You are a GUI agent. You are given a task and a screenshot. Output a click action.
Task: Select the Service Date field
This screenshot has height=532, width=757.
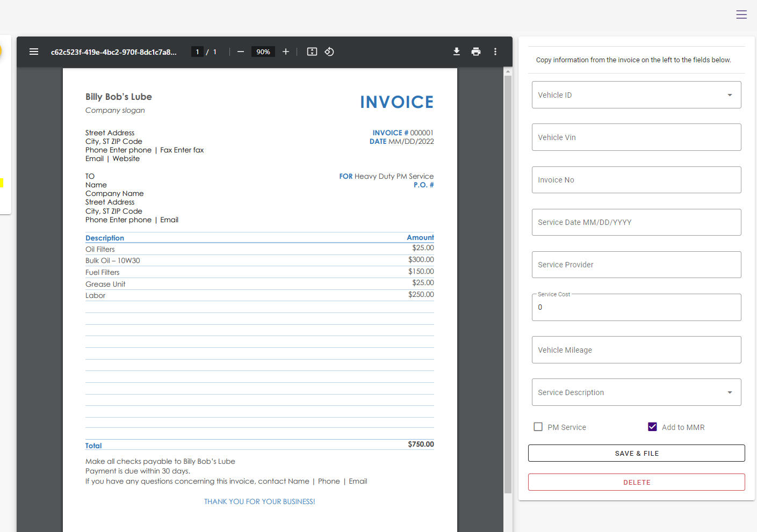pos(636,222)
